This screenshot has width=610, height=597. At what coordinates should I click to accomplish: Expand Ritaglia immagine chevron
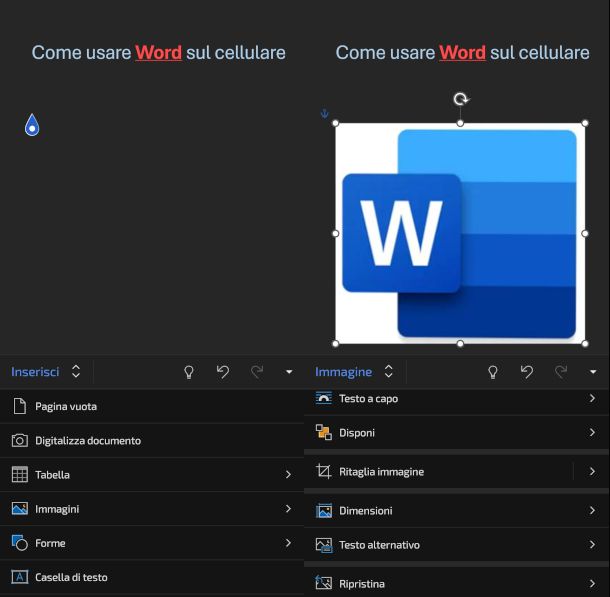click(592, 472)
